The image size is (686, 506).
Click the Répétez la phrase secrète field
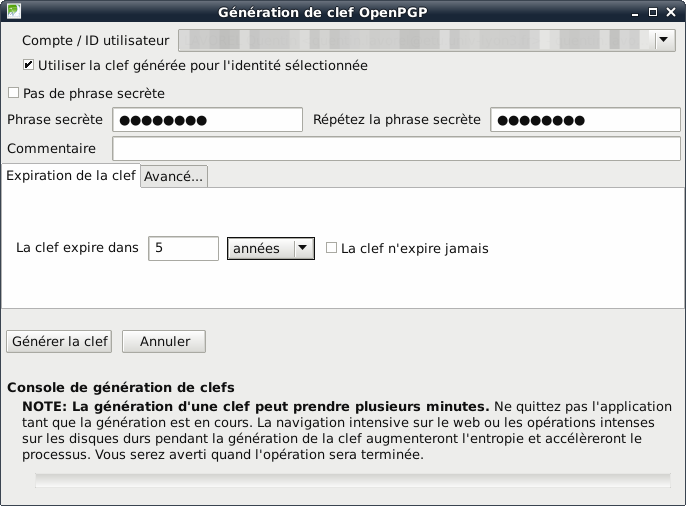pos(584,120)
